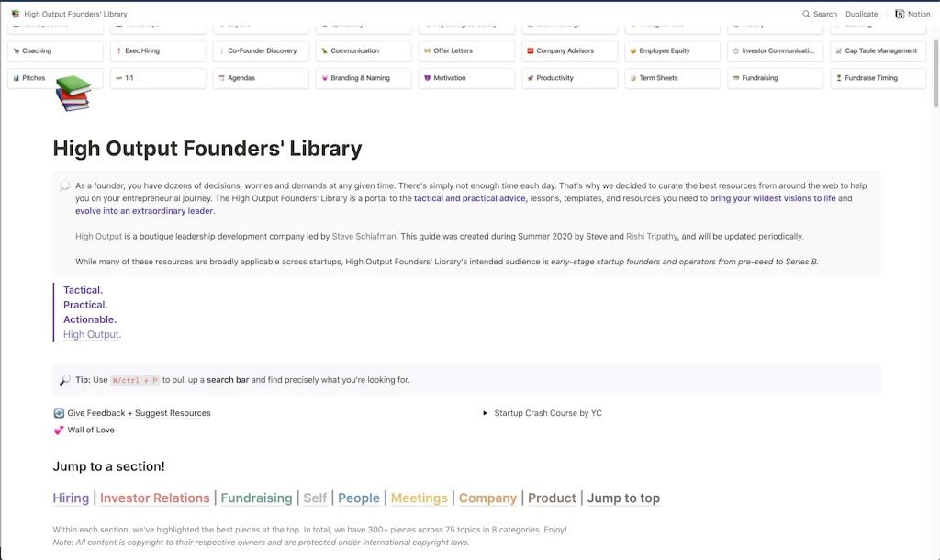
Task: Open the Steve Schlafman link
Action: tap(364, 236)
